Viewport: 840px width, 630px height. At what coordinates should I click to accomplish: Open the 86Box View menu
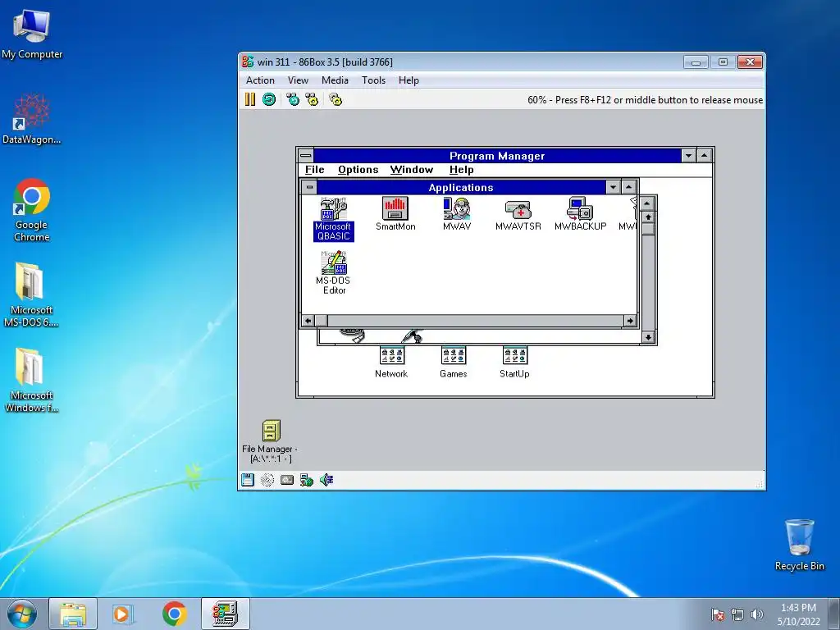pos(298,80)
